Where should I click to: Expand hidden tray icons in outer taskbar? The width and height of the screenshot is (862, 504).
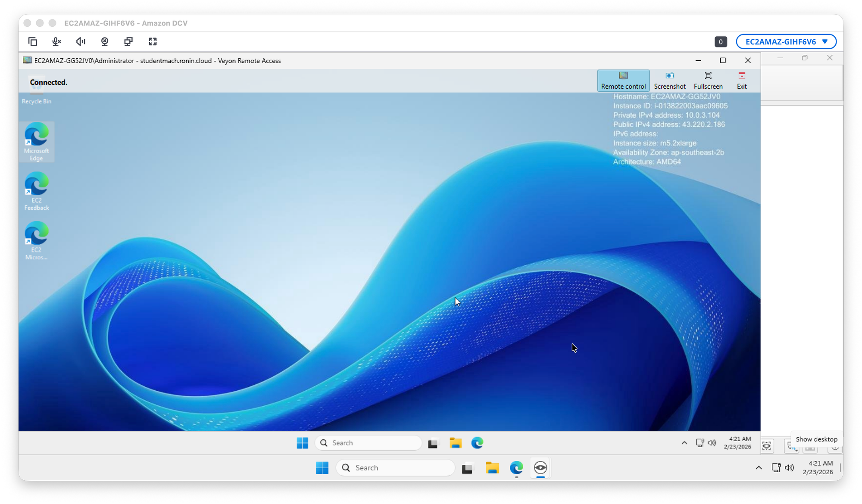pyautogui.click(x=759, y=468)
